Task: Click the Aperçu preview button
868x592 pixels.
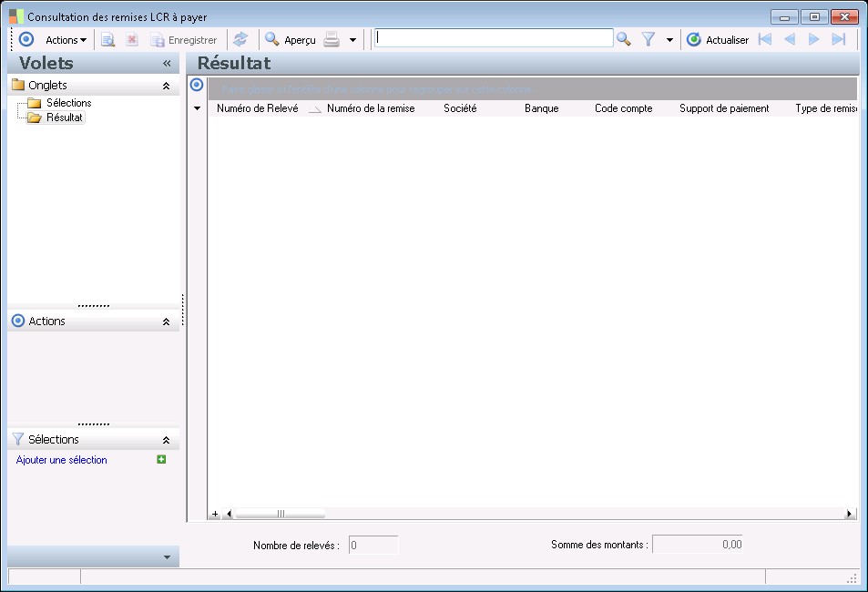Action: pos(290,40)
